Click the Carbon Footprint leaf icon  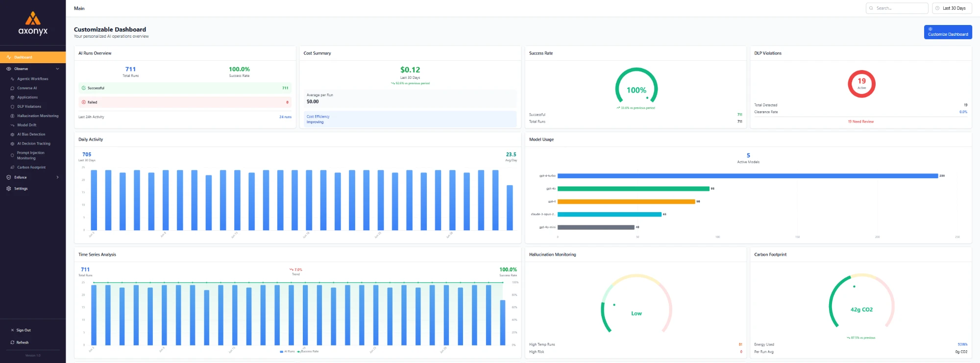coord(12,168)
